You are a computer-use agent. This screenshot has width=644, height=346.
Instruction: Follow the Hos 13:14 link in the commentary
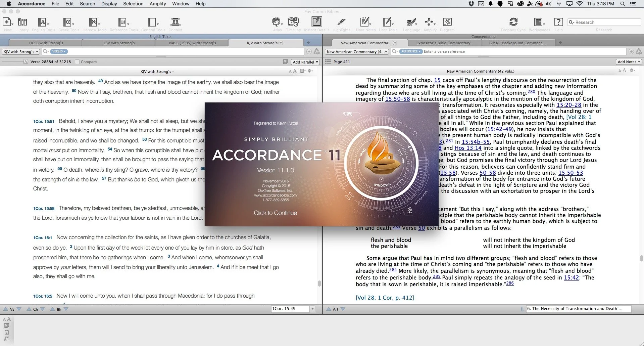[468, 148]
